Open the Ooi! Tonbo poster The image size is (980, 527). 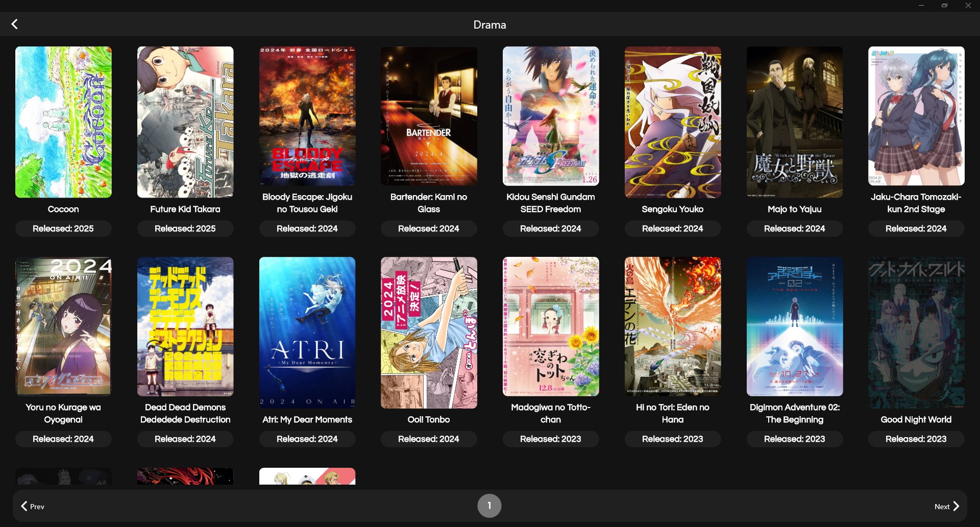click(429, 332)
